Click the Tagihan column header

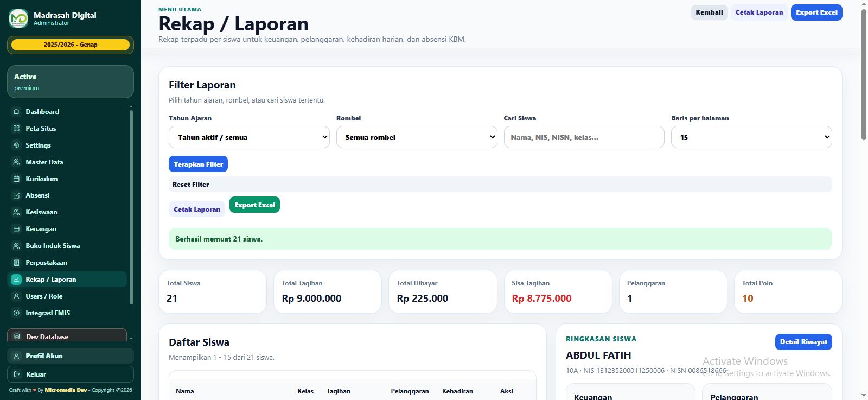tap(339, 391)
